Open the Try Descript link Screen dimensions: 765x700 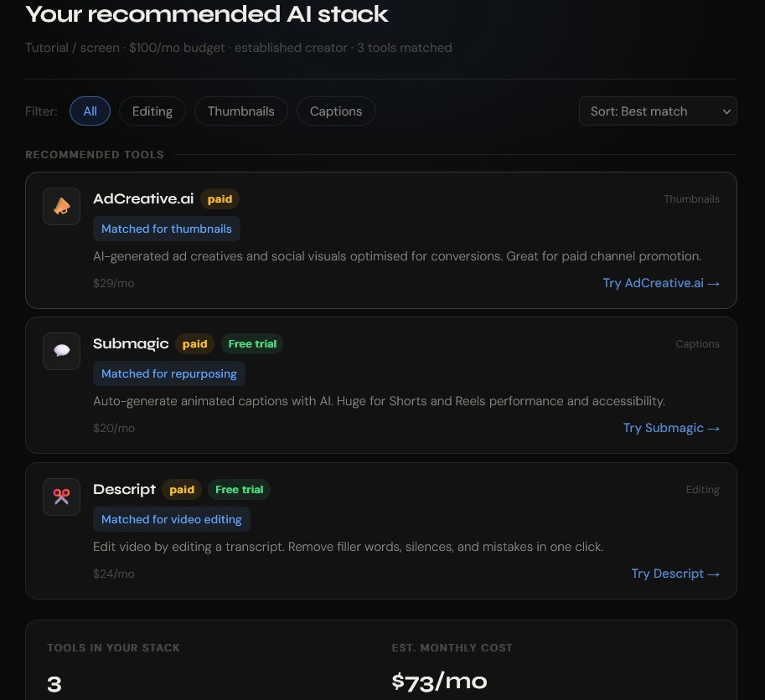click(675, 574)
